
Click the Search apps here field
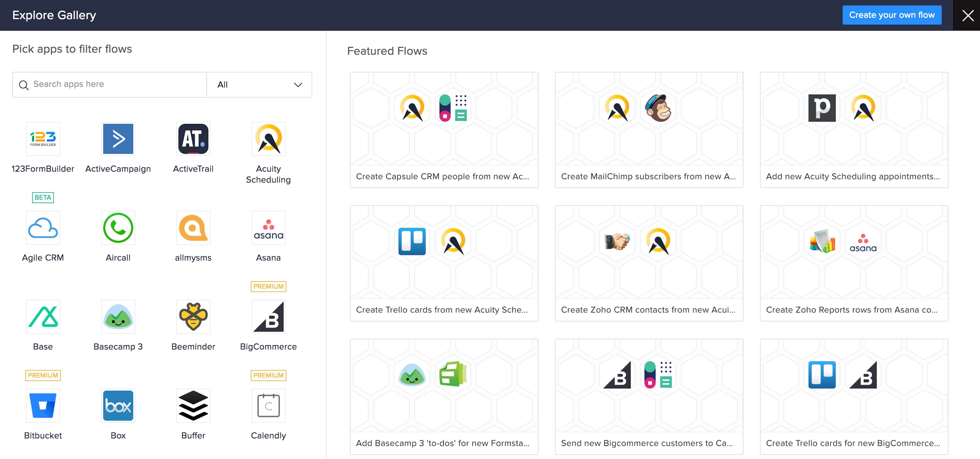click(109, 85)
